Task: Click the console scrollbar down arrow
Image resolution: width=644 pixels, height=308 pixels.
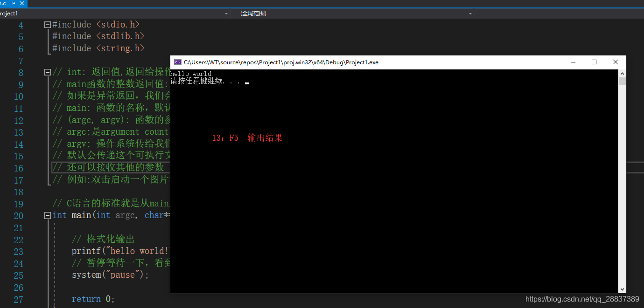Action: coord(622,289)
